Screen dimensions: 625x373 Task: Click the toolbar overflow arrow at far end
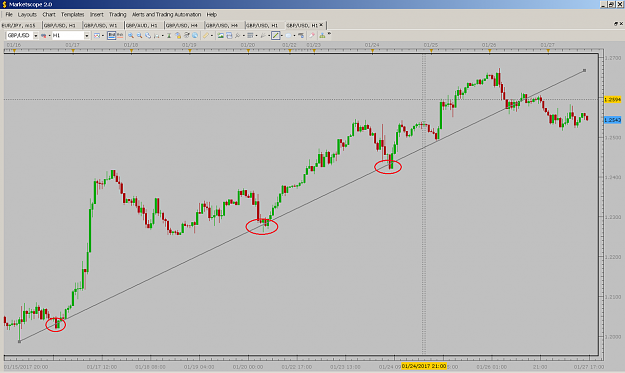329,34
